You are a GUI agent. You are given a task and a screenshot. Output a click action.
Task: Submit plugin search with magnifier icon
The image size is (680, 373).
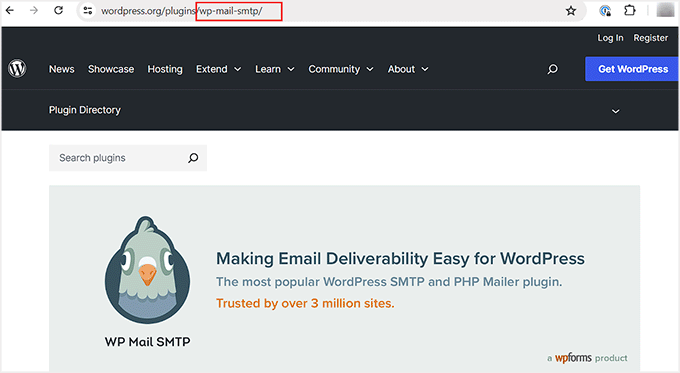click(x=193, y=158)
